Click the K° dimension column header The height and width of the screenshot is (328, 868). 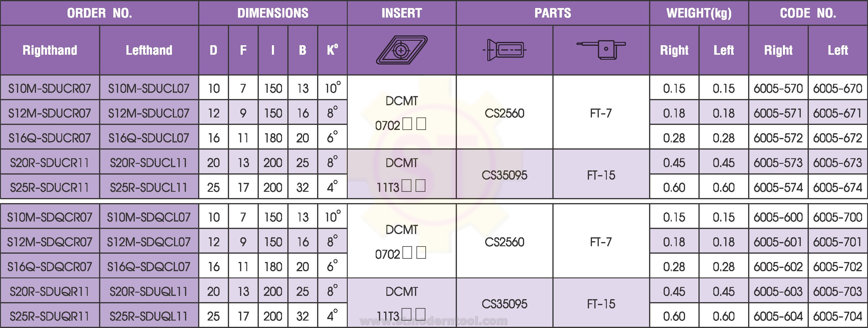[x=332, y=50]
